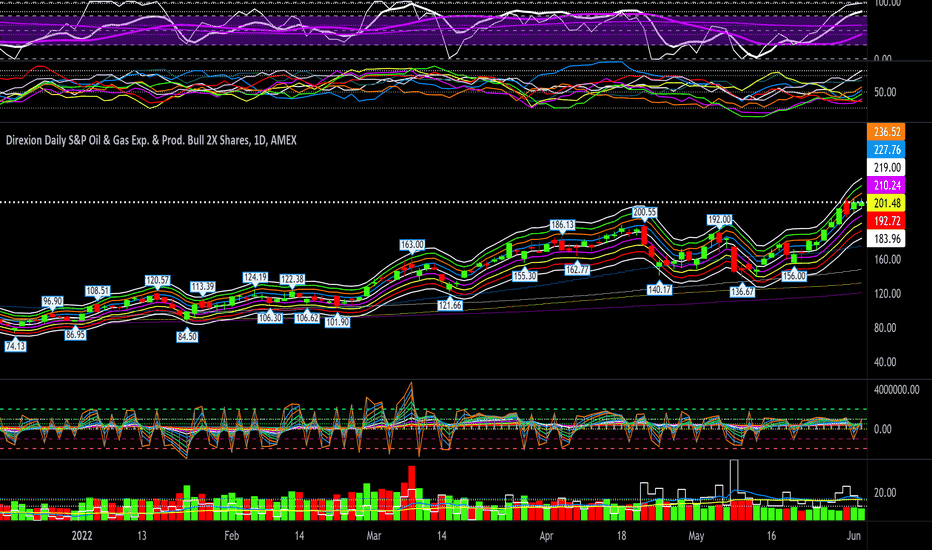Select the 120.57 pivot high label
This screenshot has height=550, width=932.
(158, 280)
